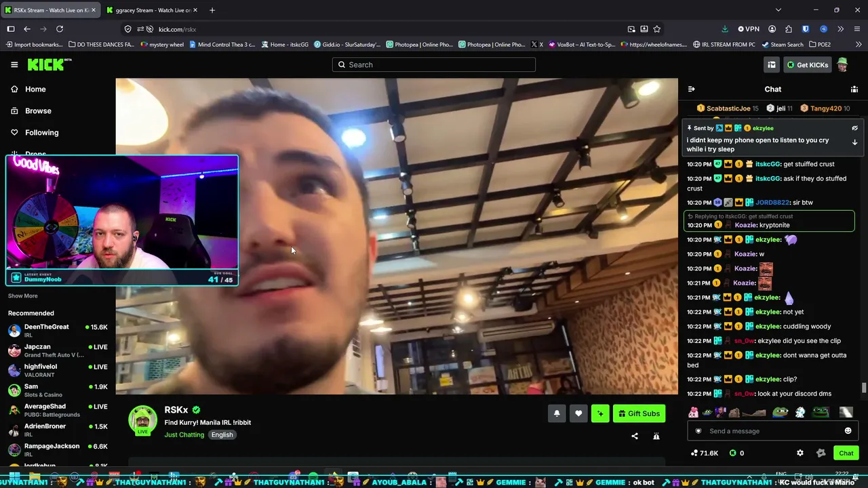
Task: Collapse the chat panel
Action: tap(691, 89)
